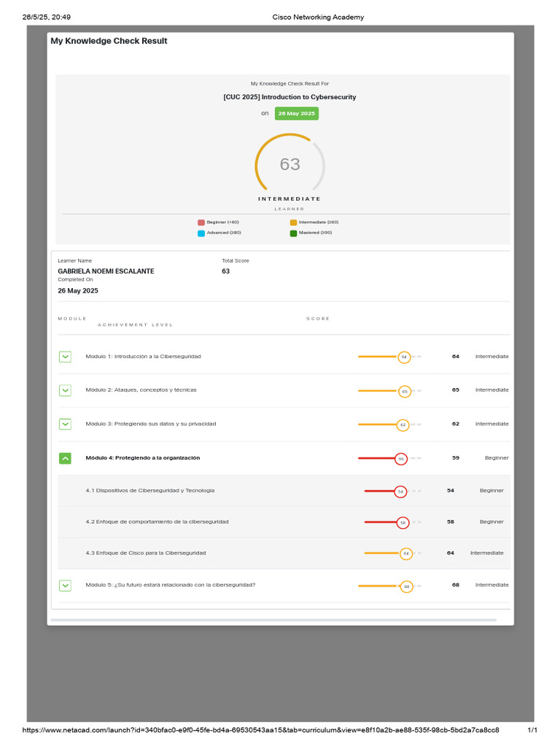Click the Módulo 3: Protegiendo sus datos title
The width and height of the screenshot is (560, 747).
(x=151, y=424)
